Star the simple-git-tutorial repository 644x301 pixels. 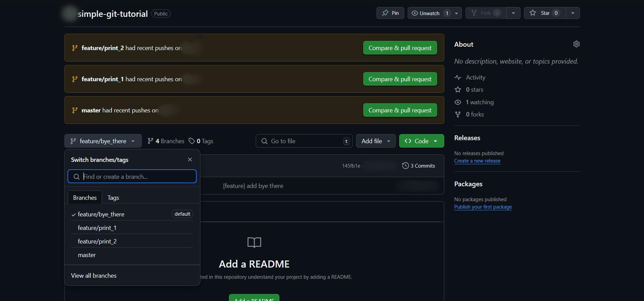click(544, 13)
